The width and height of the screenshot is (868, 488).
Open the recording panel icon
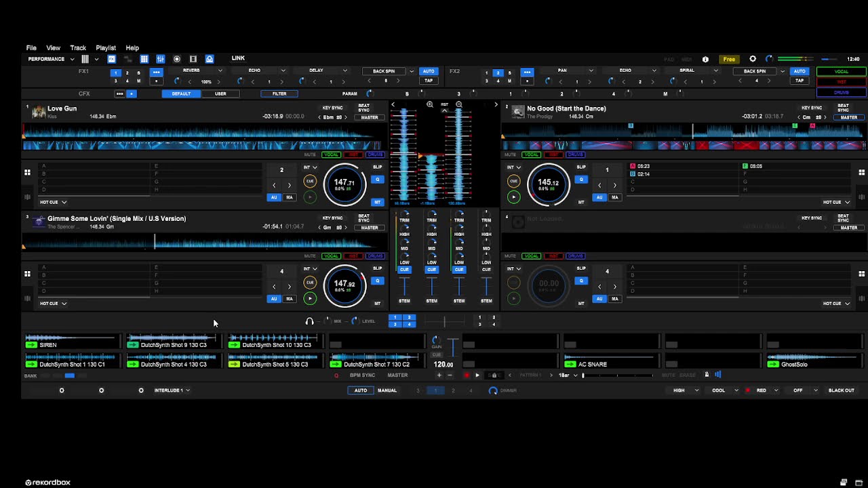point(177,59)
